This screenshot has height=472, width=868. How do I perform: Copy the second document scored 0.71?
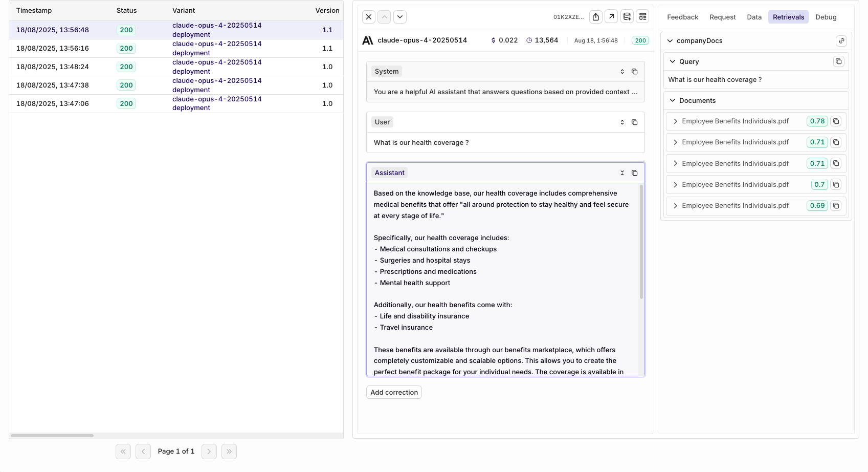click(836, 164)
